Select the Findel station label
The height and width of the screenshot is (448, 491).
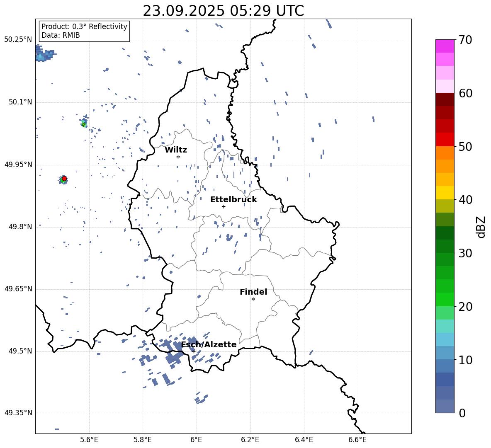[253, 292]
